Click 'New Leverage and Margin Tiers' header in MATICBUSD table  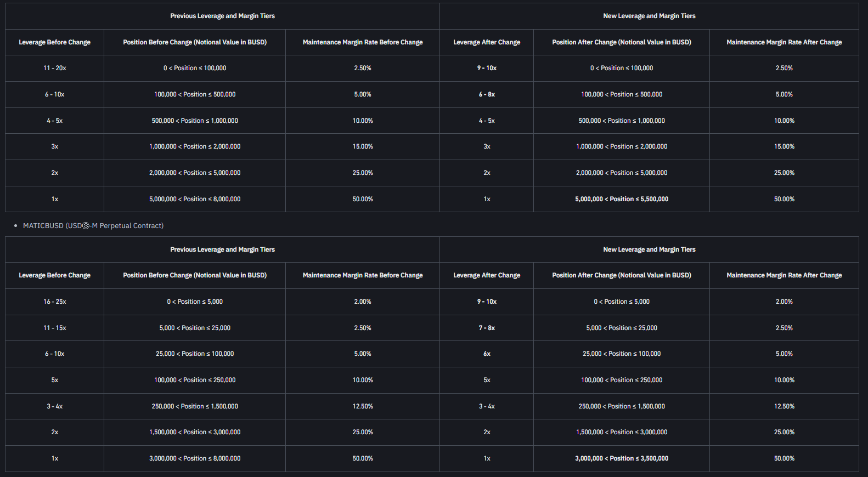click(x=649, y=249)
